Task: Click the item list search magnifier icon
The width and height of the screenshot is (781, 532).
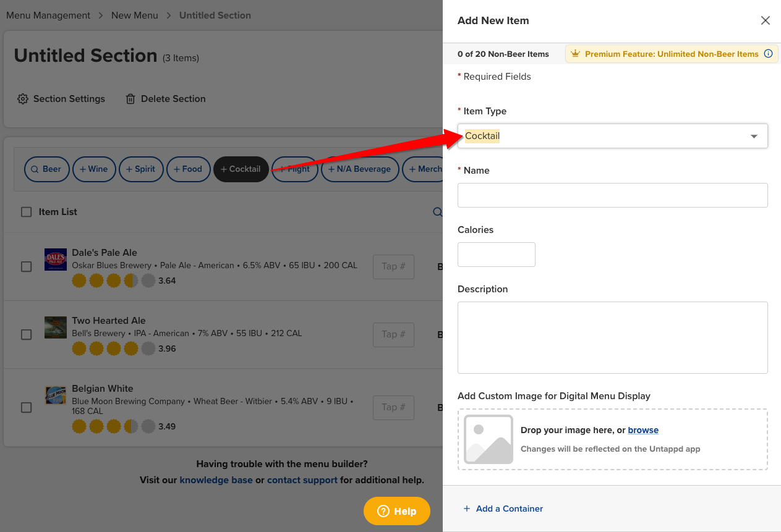Action: (437, 212)
